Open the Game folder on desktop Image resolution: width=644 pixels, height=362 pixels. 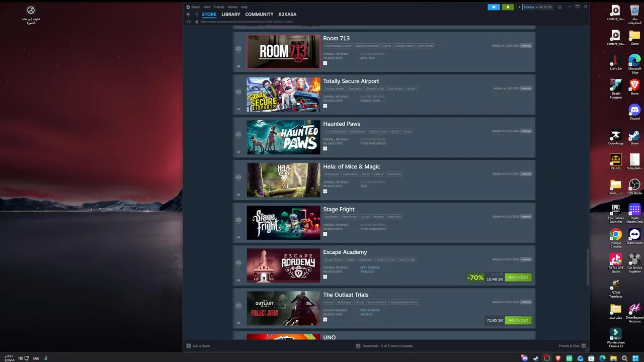634,38
